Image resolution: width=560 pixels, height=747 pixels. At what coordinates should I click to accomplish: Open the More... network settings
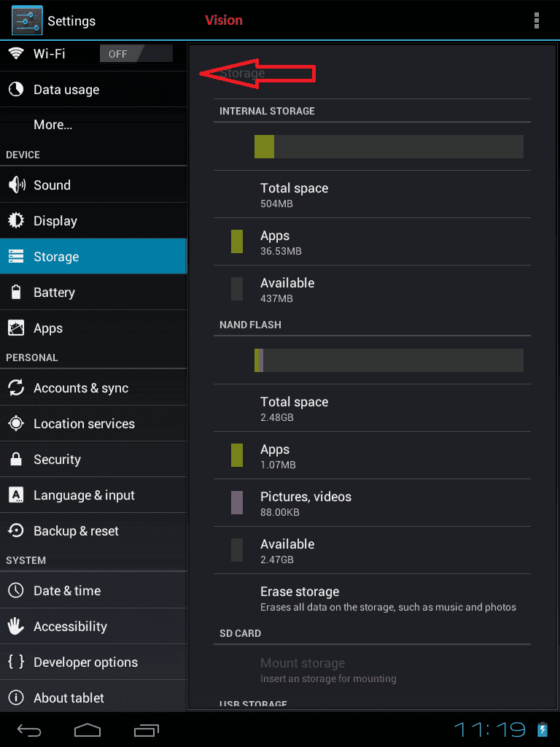(93, 125)
